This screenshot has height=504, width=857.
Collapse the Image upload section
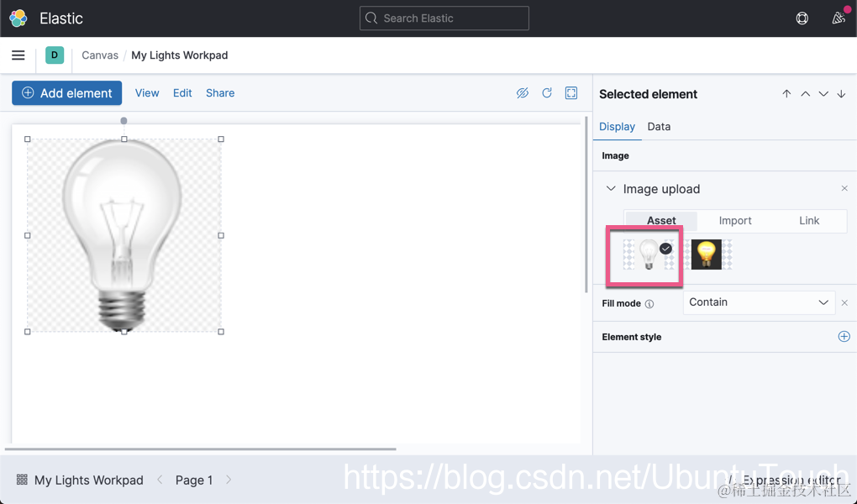pos(611,189)
